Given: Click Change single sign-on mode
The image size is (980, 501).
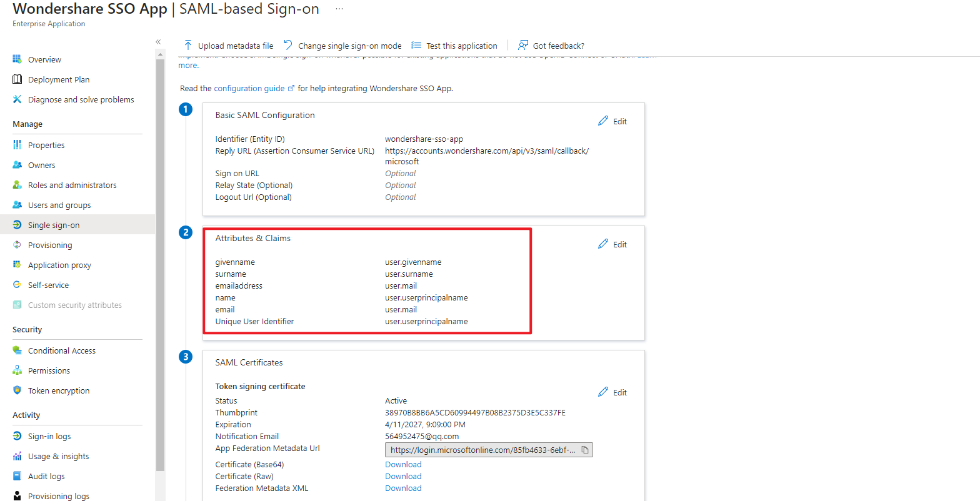Looking at the screenshot, I should 342,45.
